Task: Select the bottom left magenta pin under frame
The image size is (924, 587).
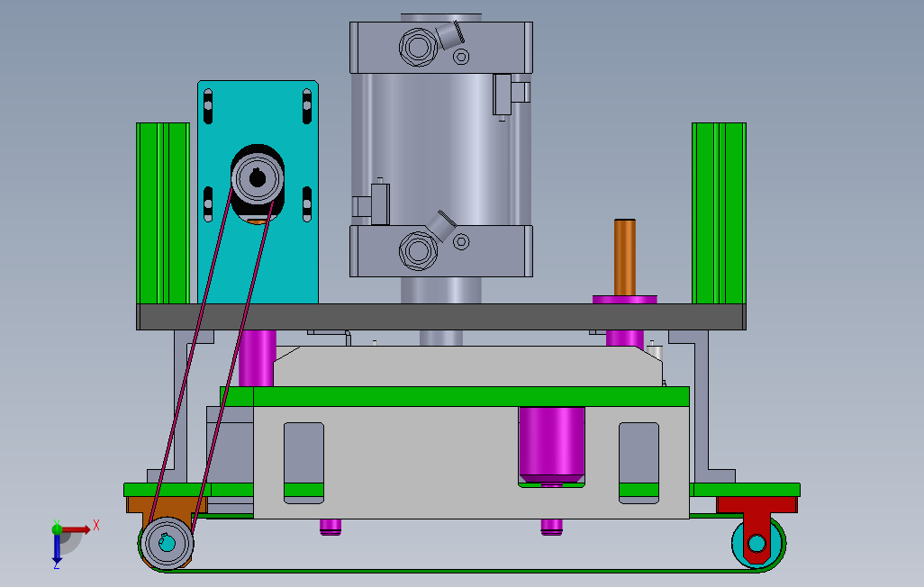Action: [331, 527]
